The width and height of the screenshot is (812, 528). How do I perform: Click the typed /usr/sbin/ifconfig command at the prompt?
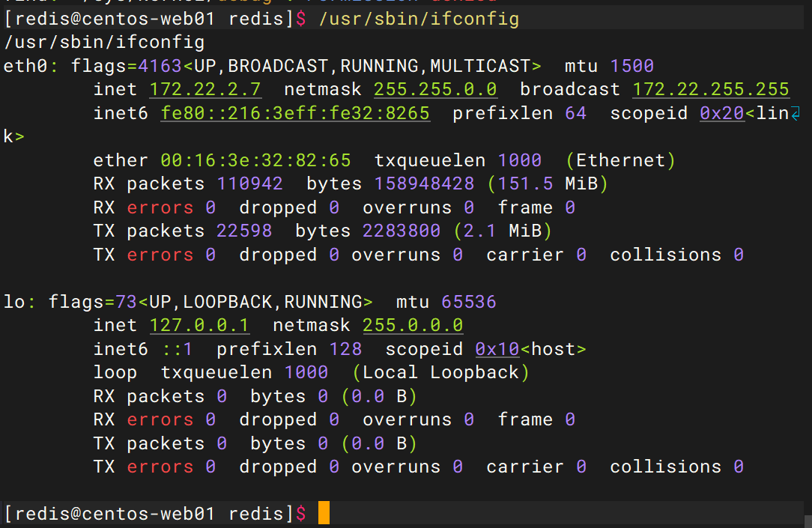point(419,19)
